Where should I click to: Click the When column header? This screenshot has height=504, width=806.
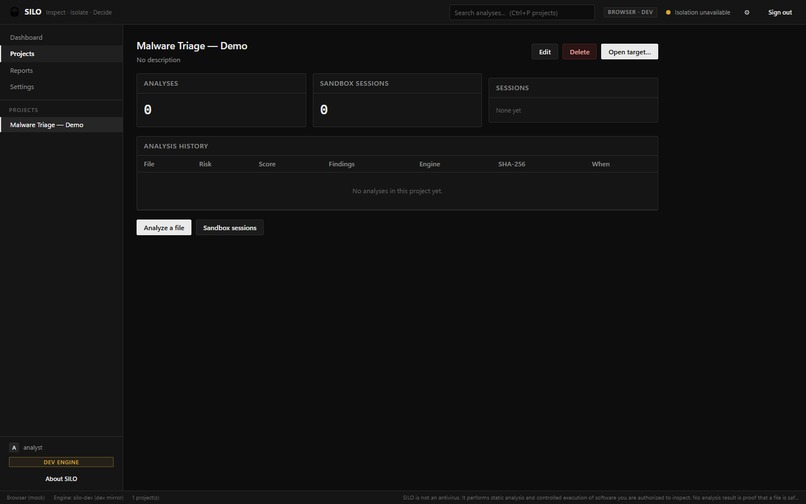click(600, 164)
